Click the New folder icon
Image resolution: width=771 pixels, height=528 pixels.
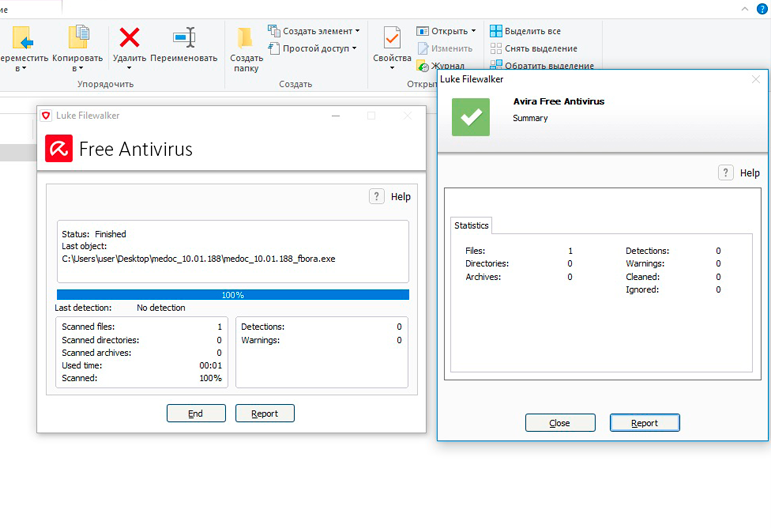coord(245,38)
